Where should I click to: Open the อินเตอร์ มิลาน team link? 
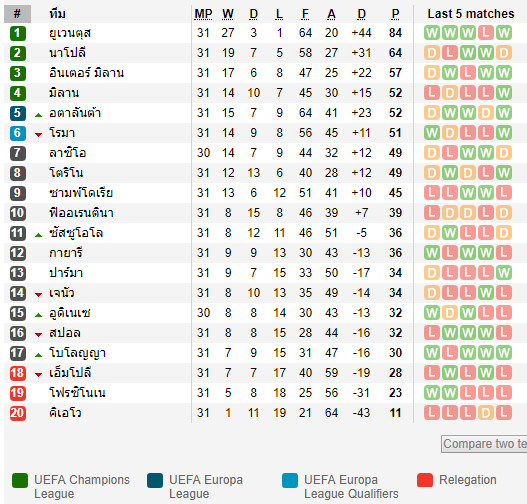86,73
